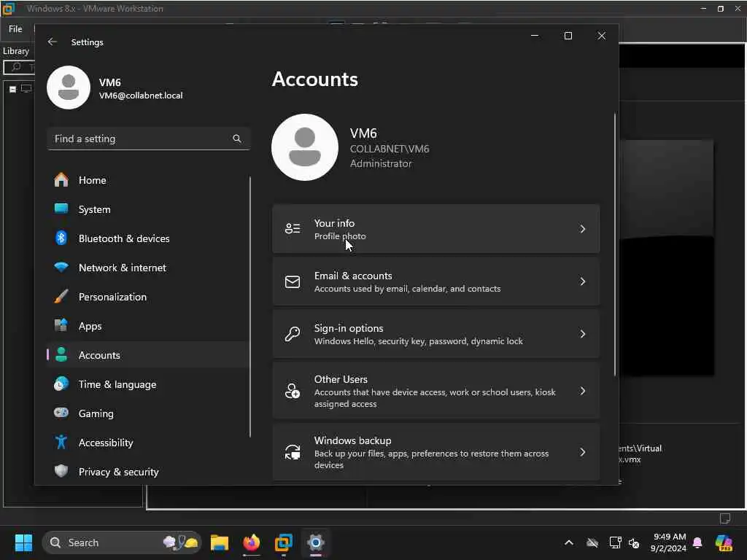Click the Bluetooth icon in sidebar
This screenshot has width=747, height=560.
pyautogui.click(x=61, y=238)
